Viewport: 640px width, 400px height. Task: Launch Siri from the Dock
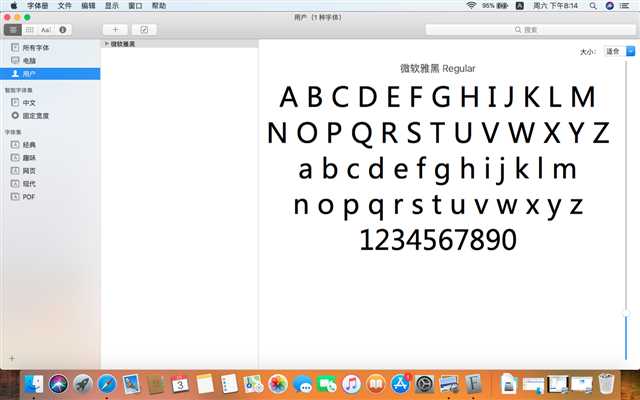(58, 384)
